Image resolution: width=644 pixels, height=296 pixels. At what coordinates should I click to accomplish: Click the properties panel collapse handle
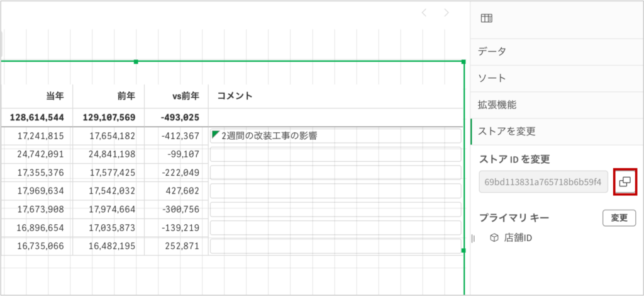point(472,237)
